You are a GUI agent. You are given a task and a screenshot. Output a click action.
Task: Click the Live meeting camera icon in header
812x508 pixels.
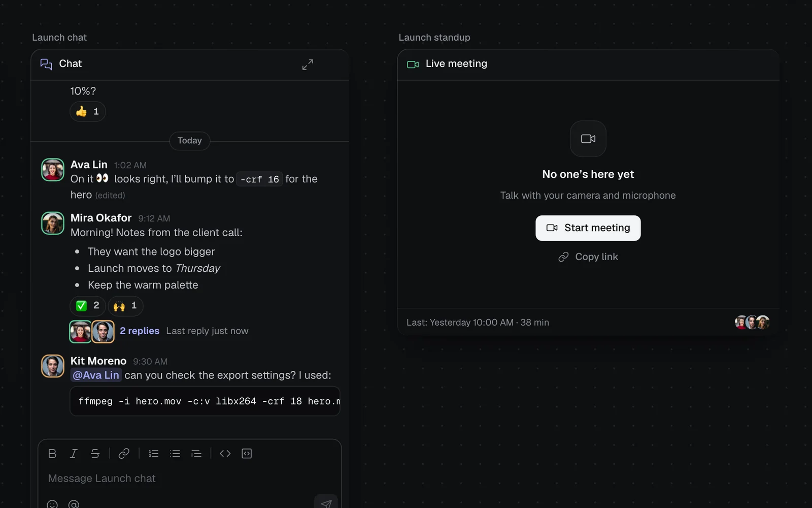413,65
